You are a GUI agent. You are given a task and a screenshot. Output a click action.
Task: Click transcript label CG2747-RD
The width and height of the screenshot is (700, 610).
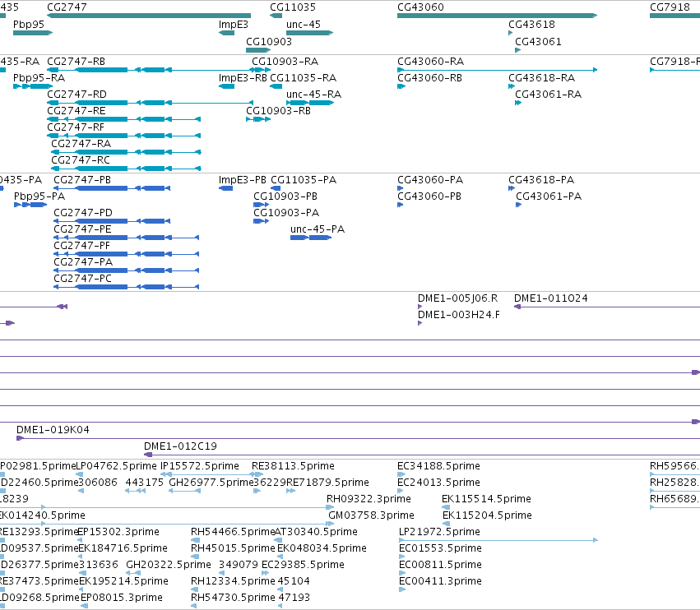point(76,95)
